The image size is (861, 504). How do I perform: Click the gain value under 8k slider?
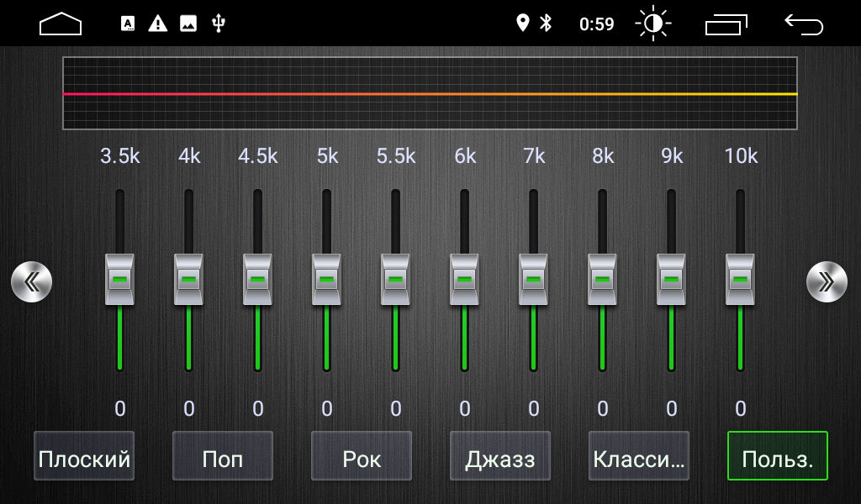pos(602,408)
